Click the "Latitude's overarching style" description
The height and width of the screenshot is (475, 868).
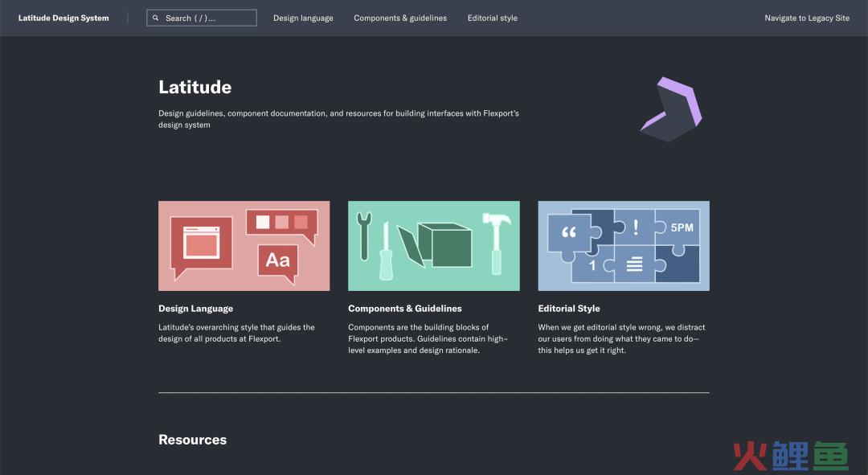pyautogui.click(x=236, y=333)
